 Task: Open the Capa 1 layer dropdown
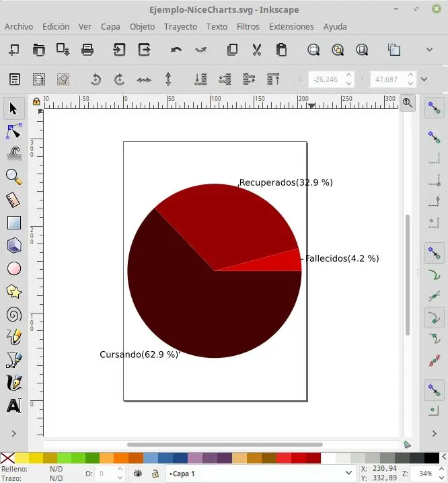349,473
